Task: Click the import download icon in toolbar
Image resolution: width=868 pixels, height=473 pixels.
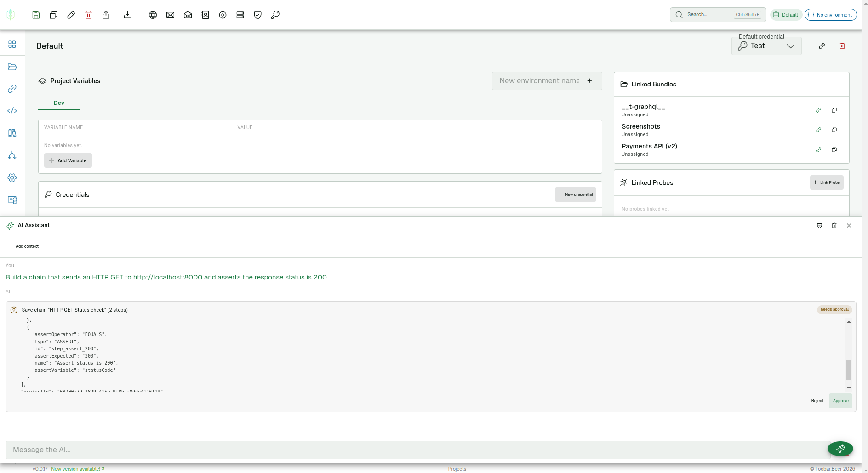Action: coord(128,15)
